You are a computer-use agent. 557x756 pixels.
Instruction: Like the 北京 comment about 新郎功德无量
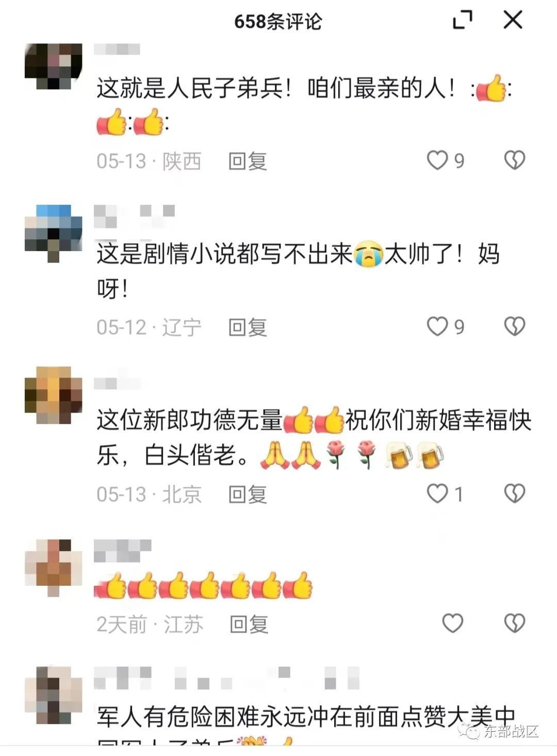445,494
